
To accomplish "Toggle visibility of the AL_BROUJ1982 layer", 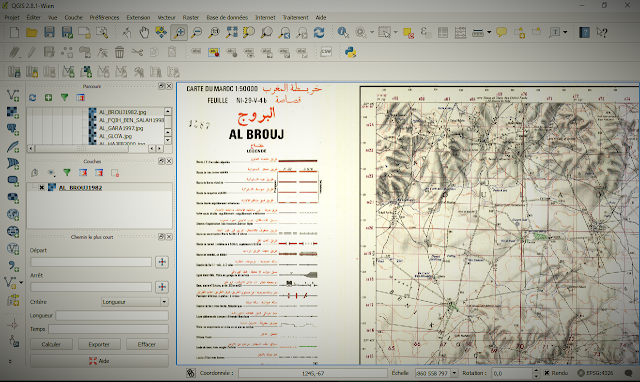I will coord(42,188).
